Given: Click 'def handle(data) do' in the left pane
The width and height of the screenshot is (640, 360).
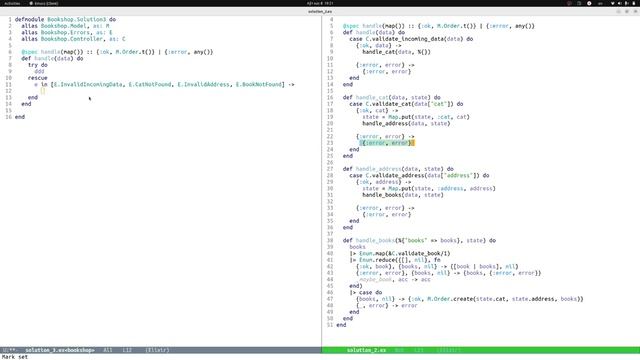Looking at the screenshot, I should [x=52, y=58].
